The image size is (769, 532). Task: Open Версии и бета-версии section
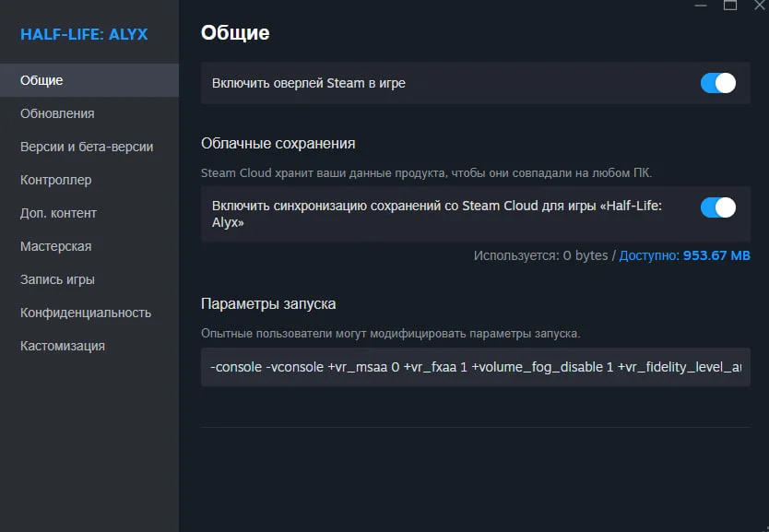click(89, 147)
